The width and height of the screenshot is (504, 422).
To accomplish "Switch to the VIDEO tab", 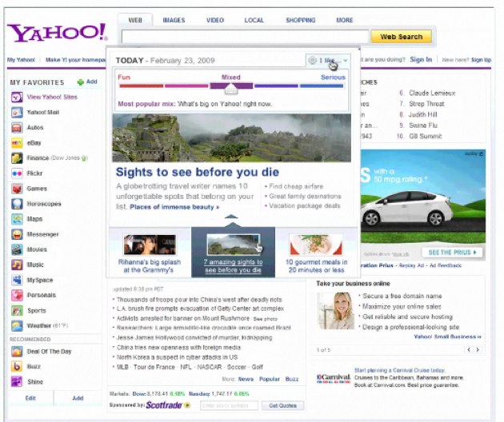I will coord(215,20).
